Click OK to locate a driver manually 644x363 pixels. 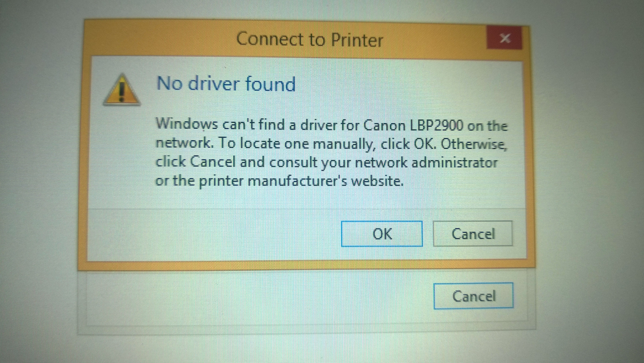[x=382, y=234]
